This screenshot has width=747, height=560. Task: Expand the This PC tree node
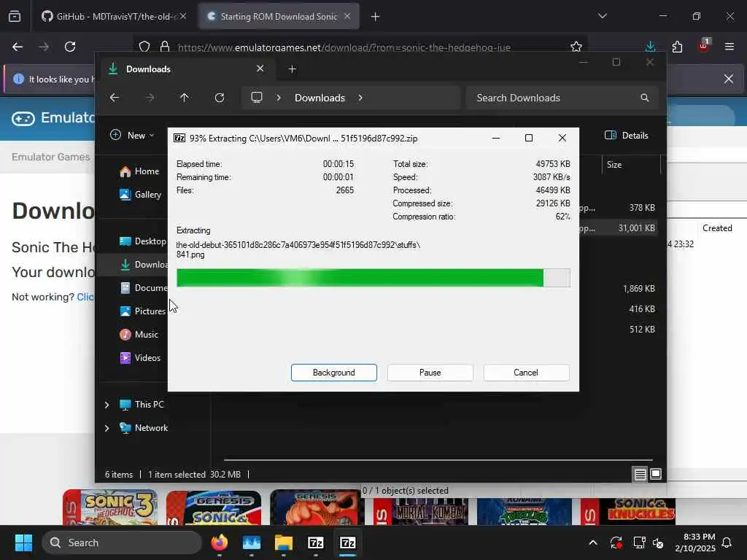pyautogui.click(x=107, y=405)
